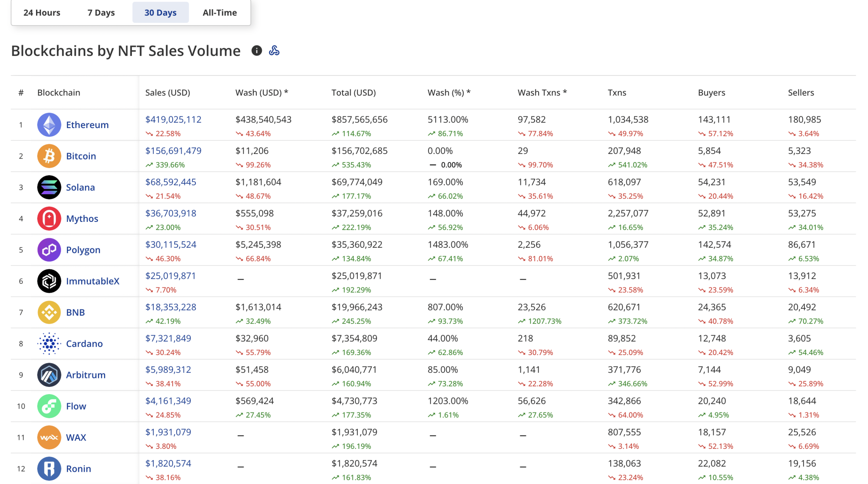
Task: Open the Flow blockchain link
Action: click(x=76, y=406)
